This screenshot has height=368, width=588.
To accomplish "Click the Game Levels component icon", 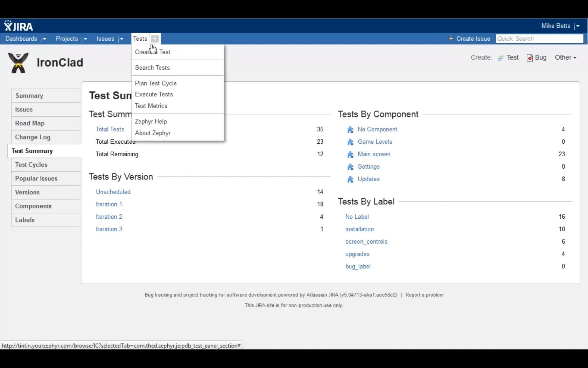I will [350, 142].
